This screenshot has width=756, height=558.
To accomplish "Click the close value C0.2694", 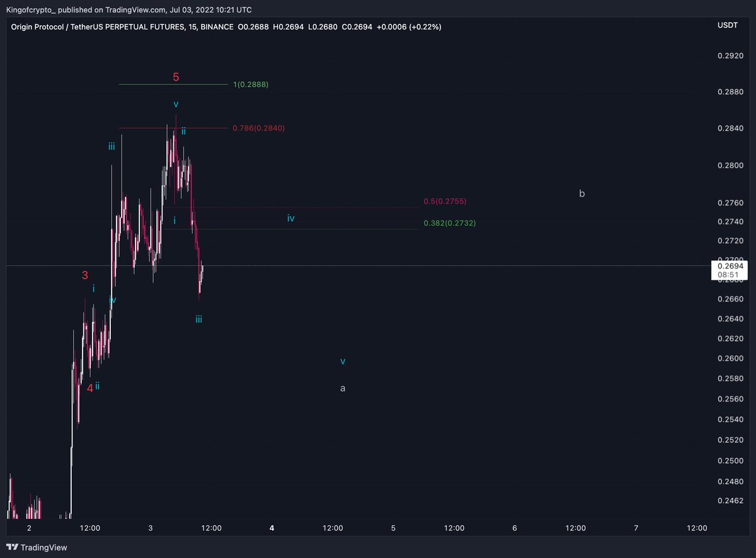I will click(357, 26).
